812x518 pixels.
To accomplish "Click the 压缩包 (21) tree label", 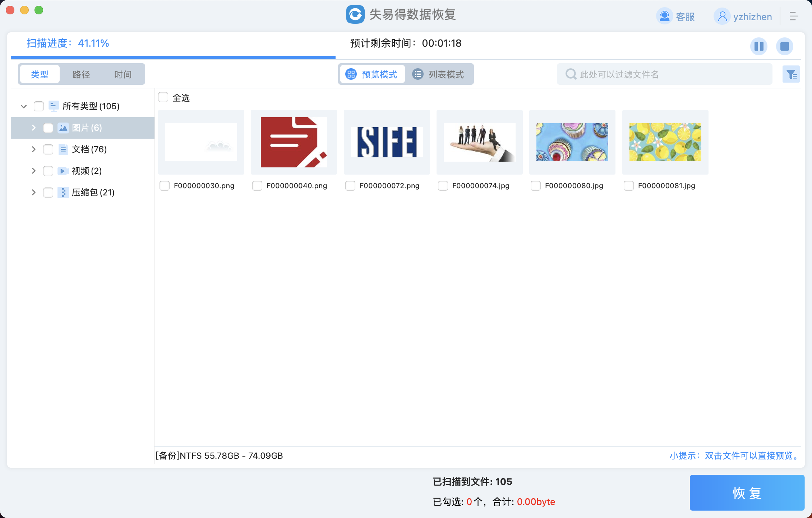I will 93,193.
